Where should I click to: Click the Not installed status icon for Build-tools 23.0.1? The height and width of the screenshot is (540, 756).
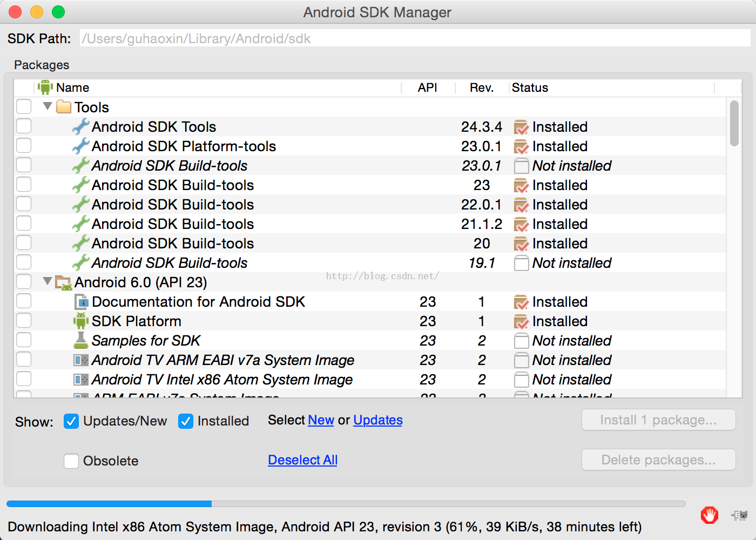521,166
